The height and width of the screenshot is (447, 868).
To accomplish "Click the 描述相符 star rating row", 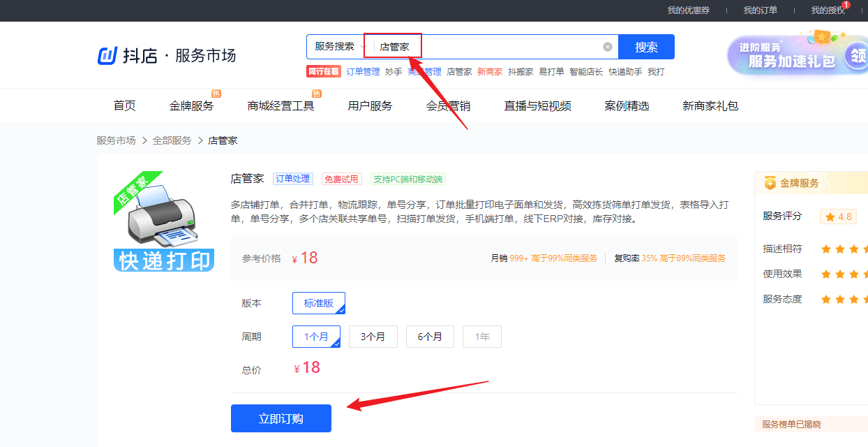I will [x=815, y=249].
